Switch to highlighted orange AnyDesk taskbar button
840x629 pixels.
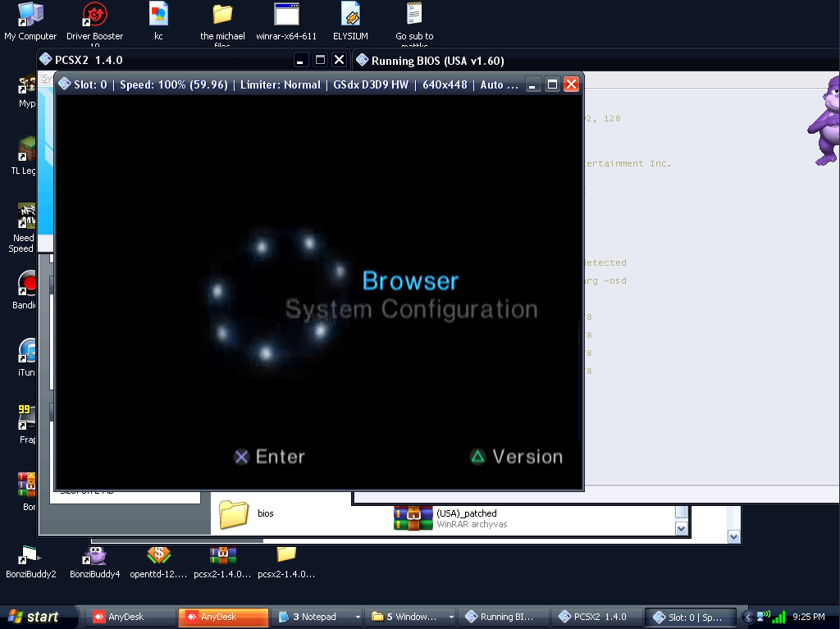pyautogui.click(x=223, y=617)
